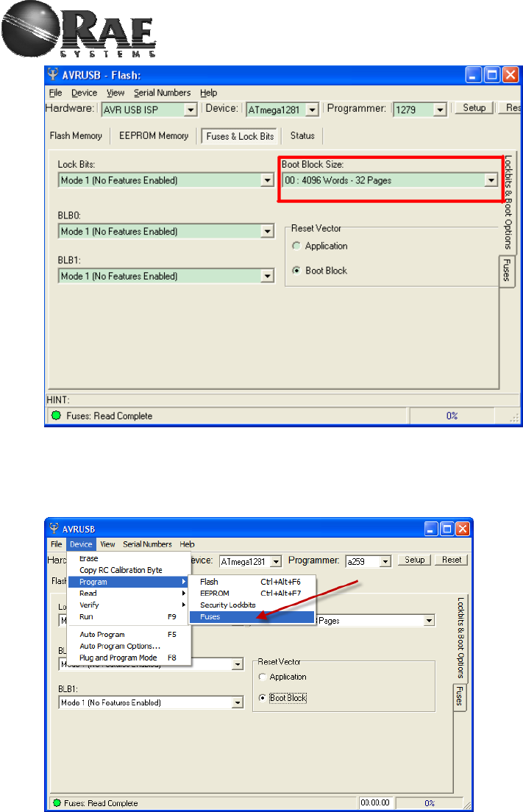The height and width of the screenshot is (812, 523).
Task: Maximize the lower AVRUSB window
Action: (446, 529)
